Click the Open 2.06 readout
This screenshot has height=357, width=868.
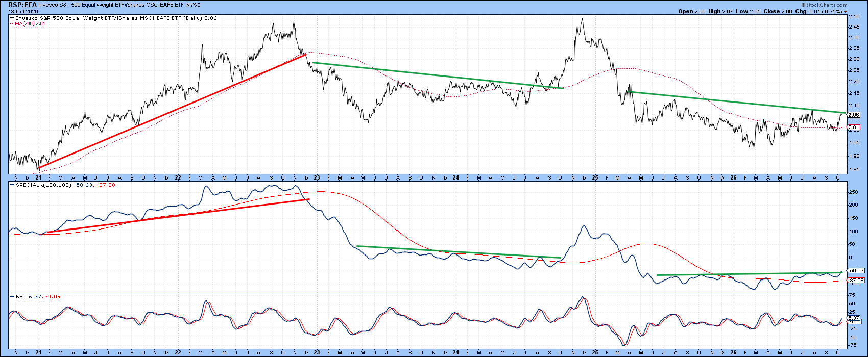692,11
